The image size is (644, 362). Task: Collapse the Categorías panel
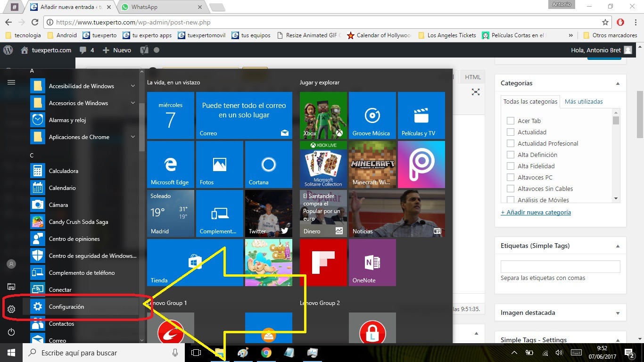[x=618, y=83]
